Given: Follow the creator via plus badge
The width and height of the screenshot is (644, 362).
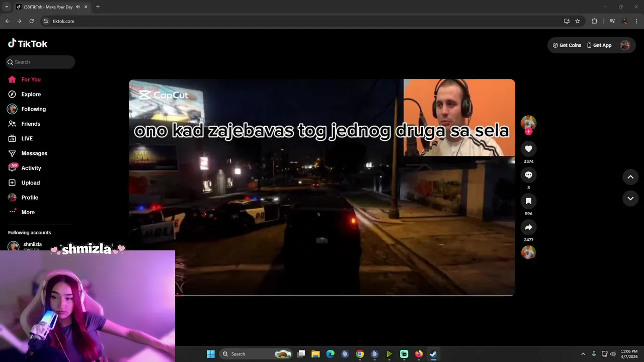Looking at the screenshot, I should (528, 132).
